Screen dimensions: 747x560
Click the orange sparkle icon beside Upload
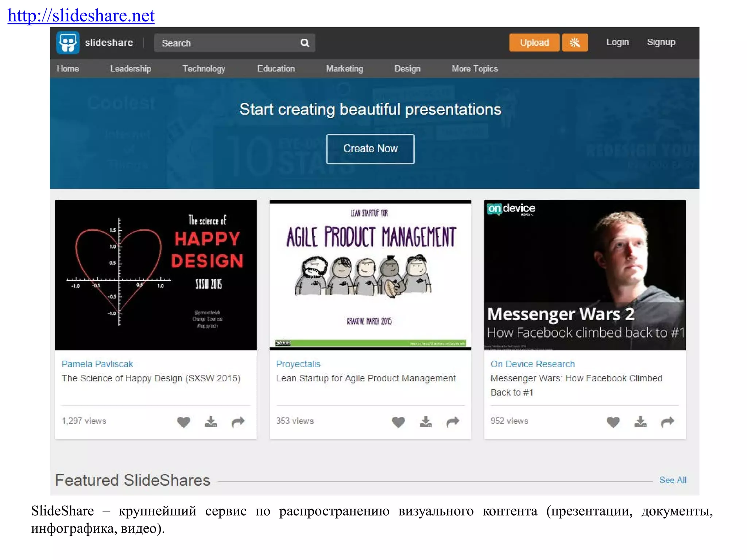click(575, 43)
